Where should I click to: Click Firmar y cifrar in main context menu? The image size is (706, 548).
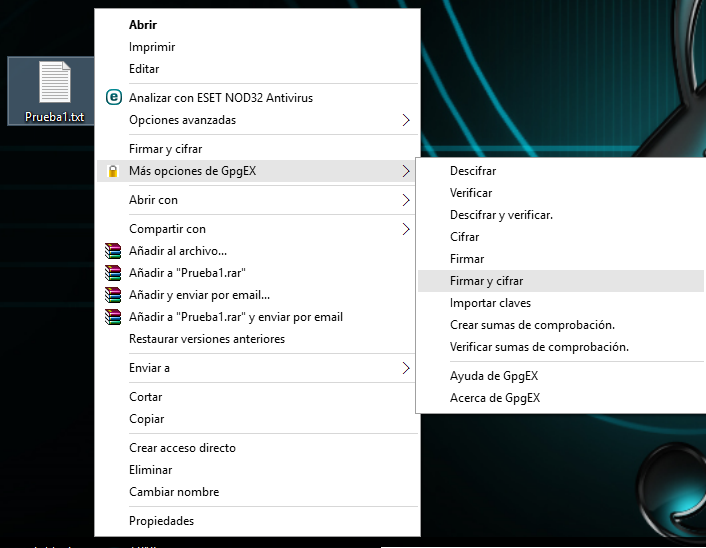pos(258,149)
